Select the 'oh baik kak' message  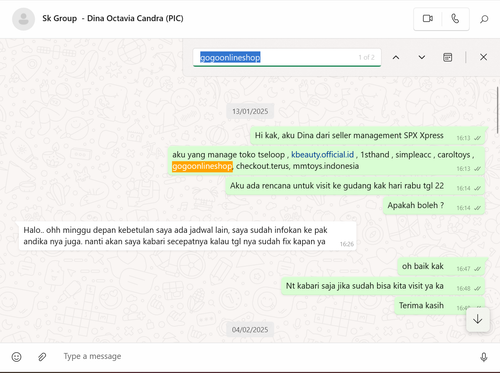441,266
